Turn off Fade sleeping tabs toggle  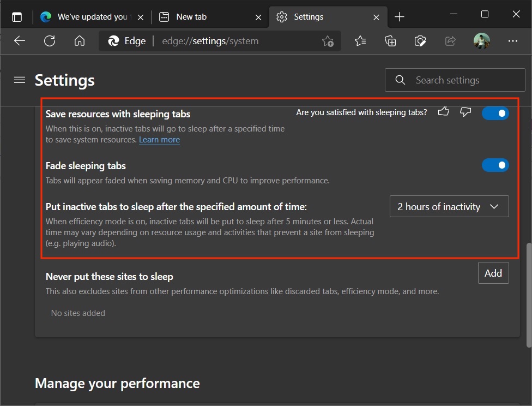(x=495, y=165)
